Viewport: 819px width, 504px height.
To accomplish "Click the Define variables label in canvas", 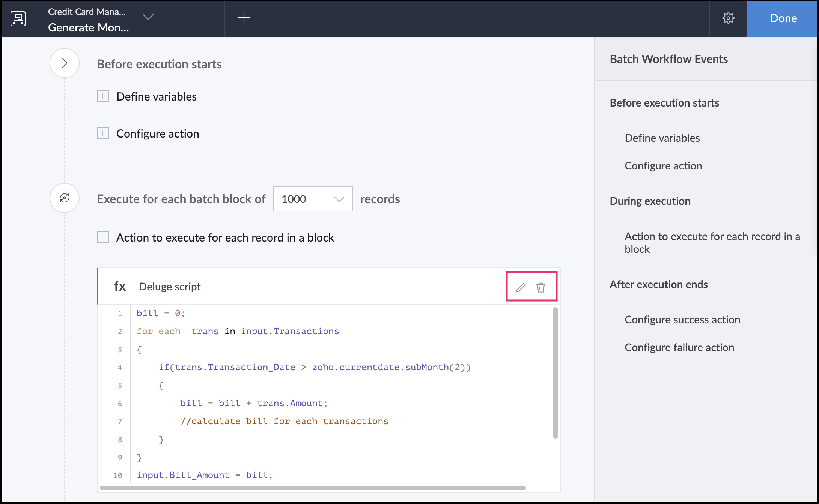I will coord(157,96).
